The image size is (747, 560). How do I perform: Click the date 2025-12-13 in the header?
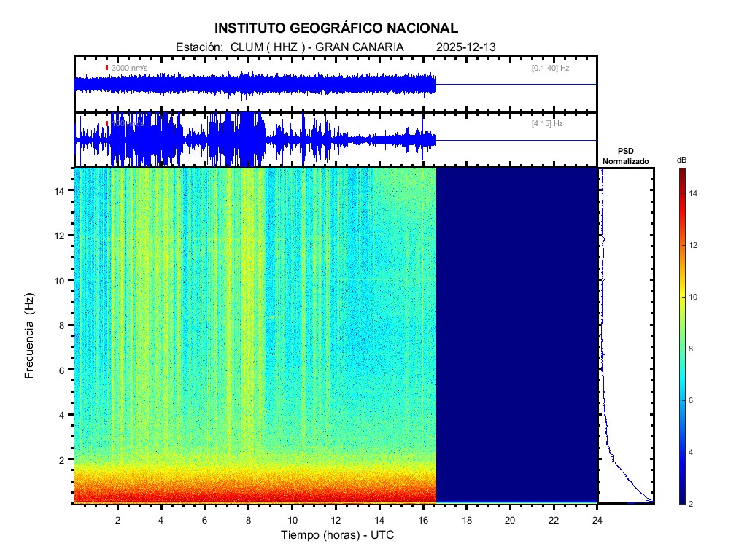coord(465,47)
